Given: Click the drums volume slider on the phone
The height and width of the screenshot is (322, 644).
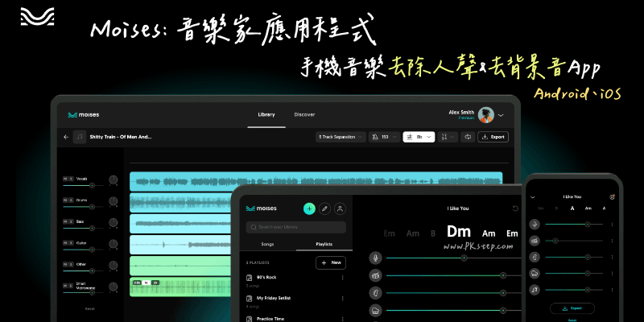Looking at the screenshot, I should pos(574,241).
